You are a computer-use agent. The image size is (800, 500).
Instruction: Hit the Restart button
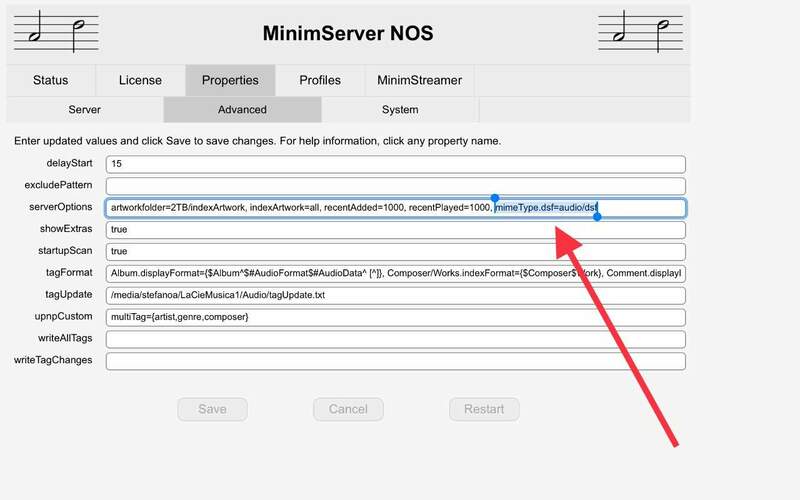(484, 409)
